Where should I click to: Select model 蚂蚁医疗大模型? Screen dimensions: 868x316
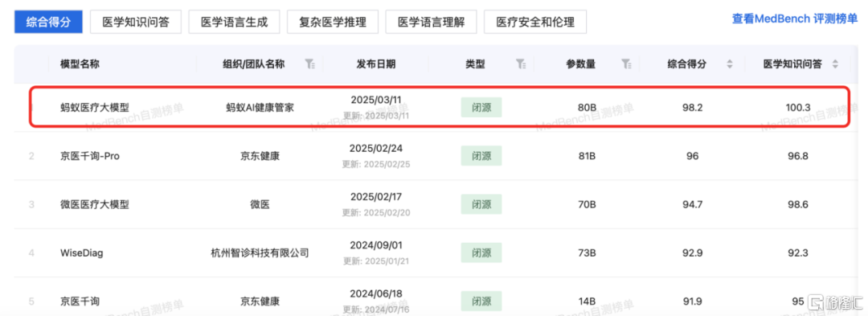[x=95, y=108]
